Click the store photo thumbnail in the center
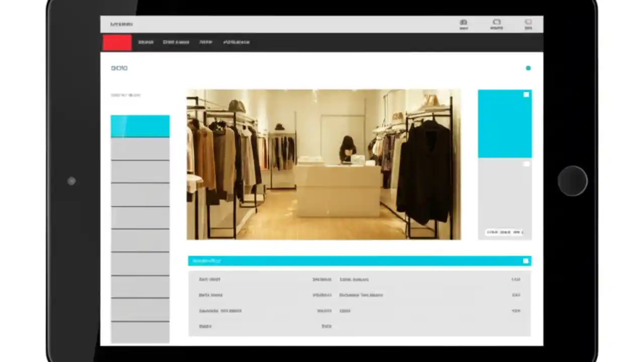Viewport: 644px width, 362px height. (324, 164)
